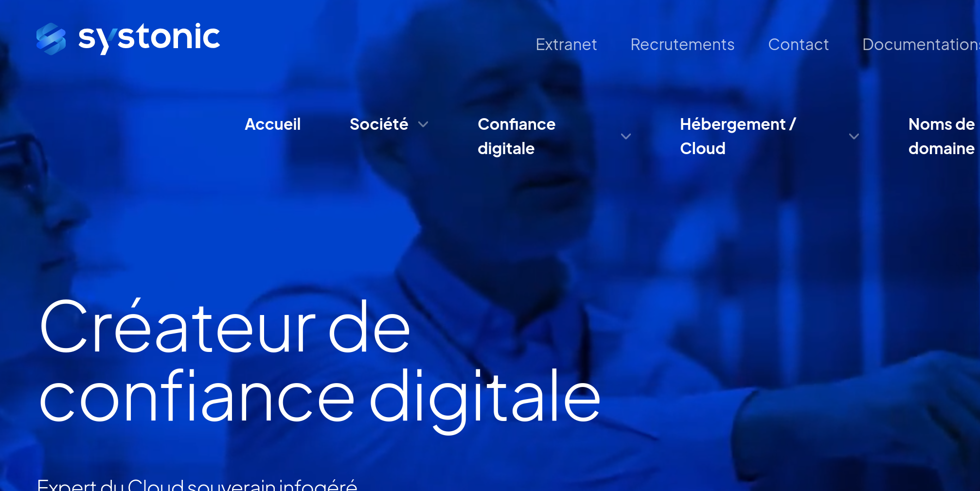Expand the Société dropdown chevron
This screenshot has width=980, height=491.
click(x=423, y=124)
